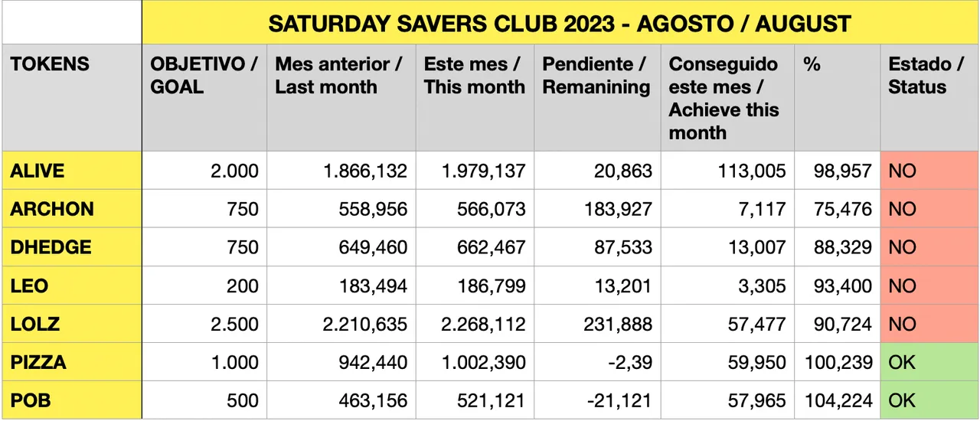Select the LEO row label
The width and height of the screenshot is (980, 421).
29,286
